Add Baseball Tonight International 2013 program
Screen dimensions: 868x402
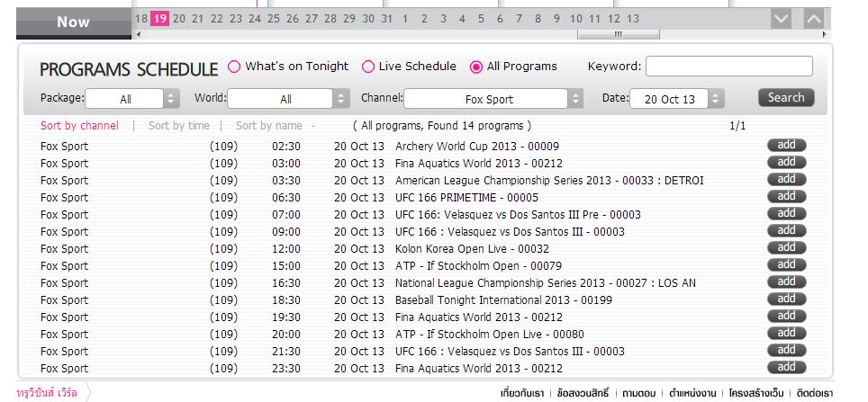(786, 299)
